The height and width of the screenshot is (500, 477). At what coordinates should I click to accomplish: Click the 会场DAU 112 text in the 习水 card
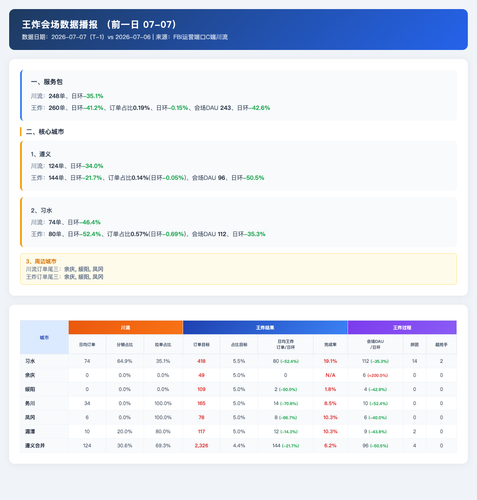pos(209,234)
